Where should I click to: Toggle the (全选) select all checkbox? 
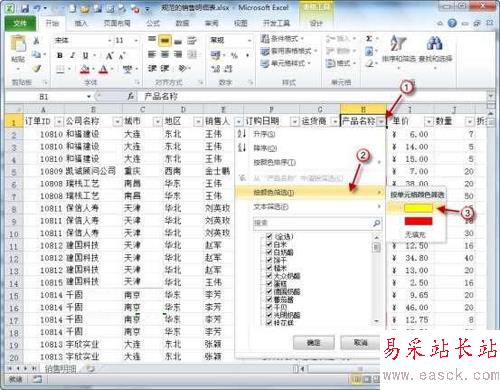(269, 236)
